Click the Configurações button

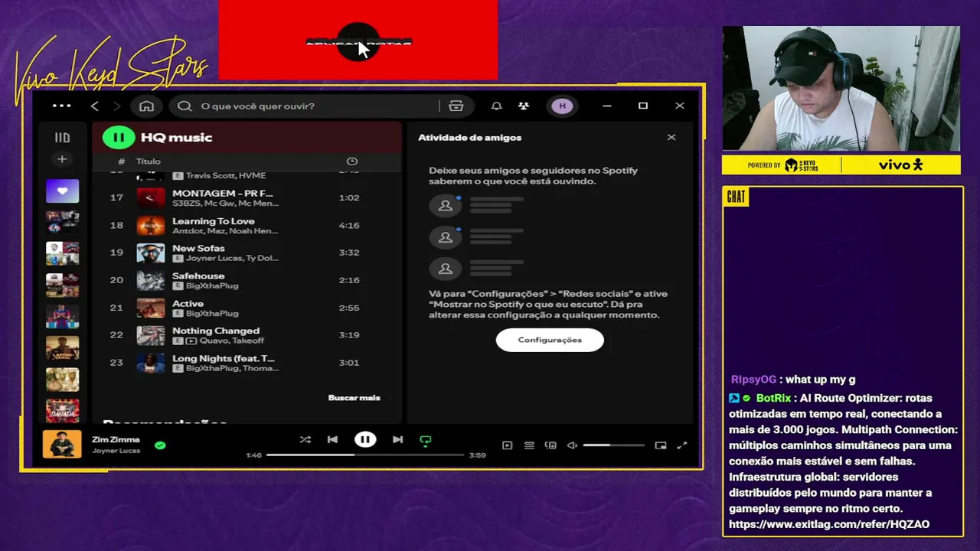coord(550,340)
